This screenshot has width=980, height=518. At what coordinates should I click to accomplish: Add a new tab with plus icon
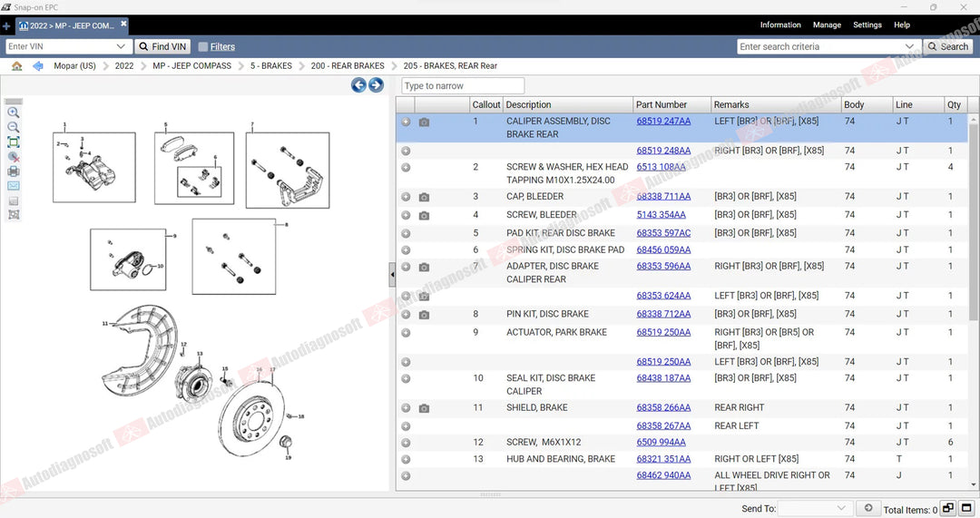point(6,26)
